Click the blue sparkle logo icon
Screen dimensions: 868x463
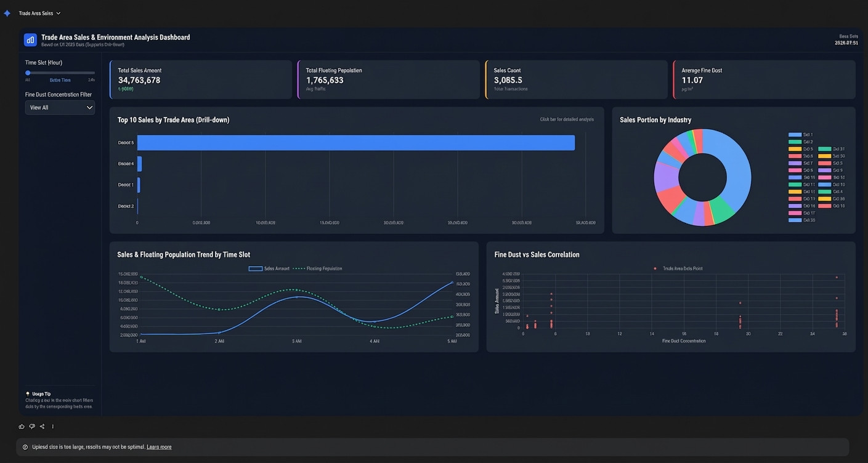pyautogui.click(x=7, y=13)
